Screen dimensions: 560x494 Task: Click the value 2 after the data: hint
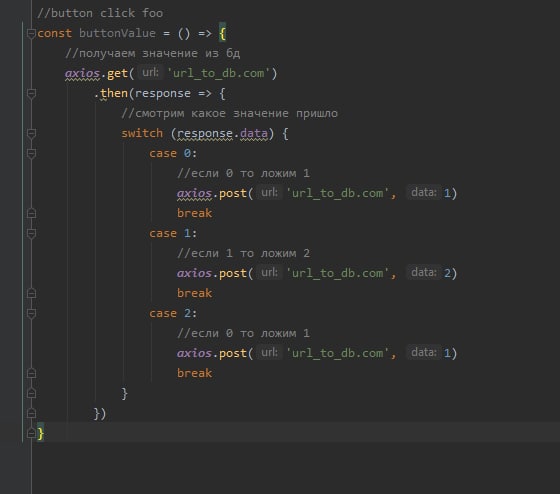coord(447,273)
